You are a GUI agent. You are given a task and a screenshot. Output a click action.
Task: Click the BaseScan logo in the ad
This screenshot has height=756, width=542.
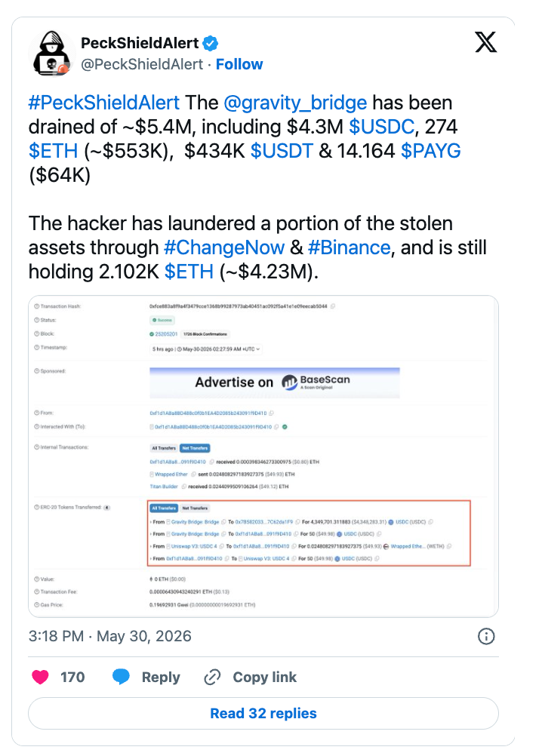coord(316,382)
